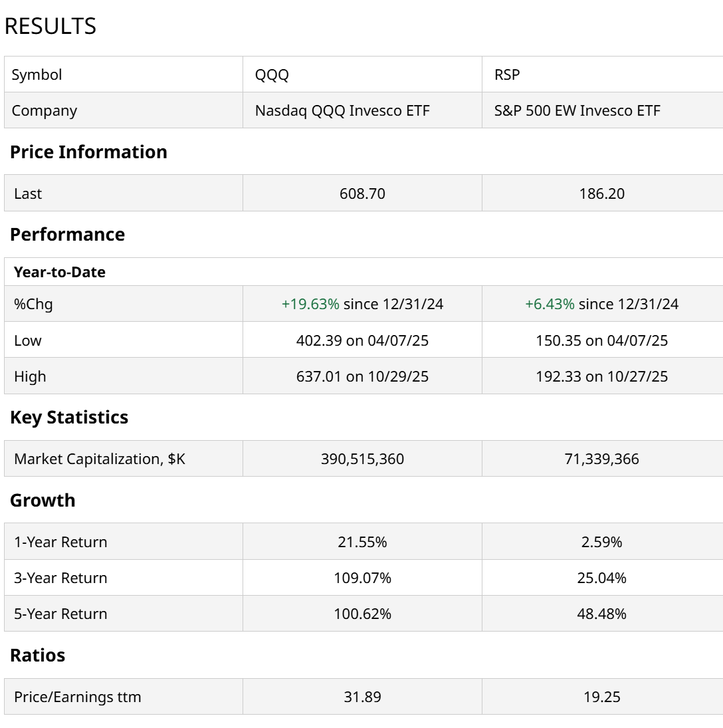Image resolution: width=723 pixels, height=728 pixels.
Task: Click the RSP symbol header cell
Action: pyautogui.click(x=507, y=74)
